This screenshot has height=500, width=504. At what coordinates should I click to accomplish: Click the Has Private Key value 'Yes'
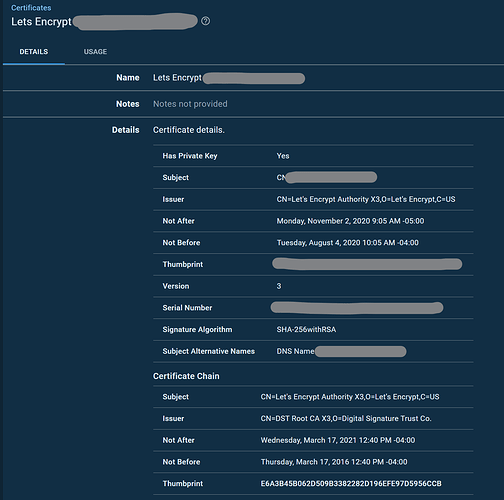click(283, 156)
